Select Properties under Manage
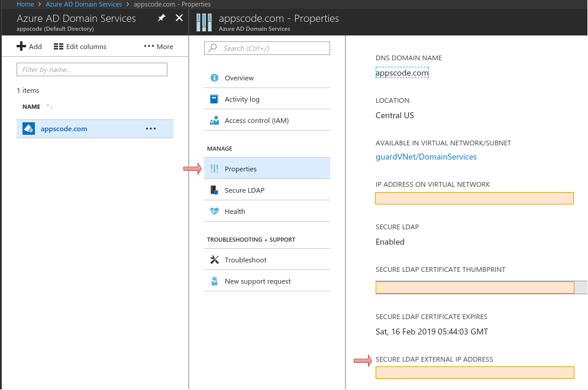Image resolution: width=588 pixels, height=390 pixels. point(267,168)
